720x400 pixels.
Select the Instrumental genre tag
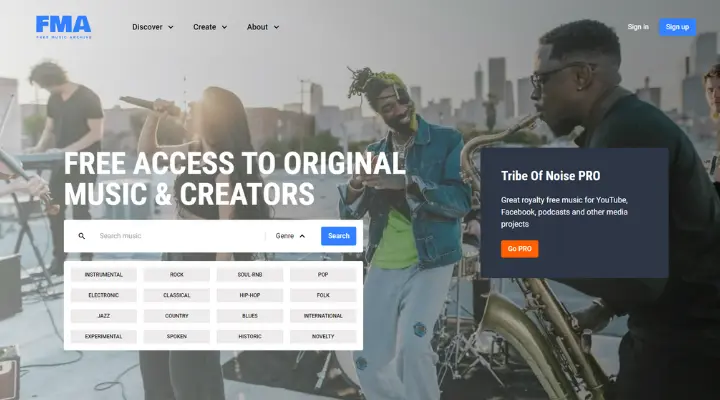(x=104, y=275)
